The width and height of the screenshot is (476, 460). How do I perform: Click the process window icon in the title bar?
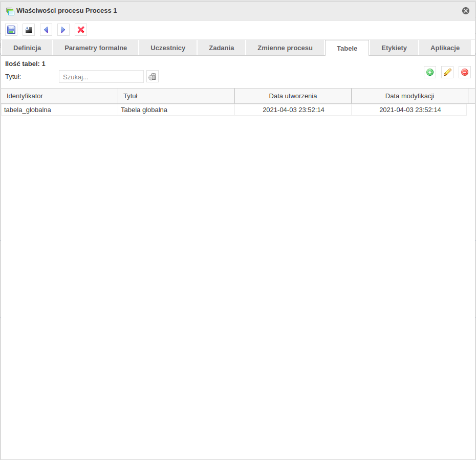(10, 11)
